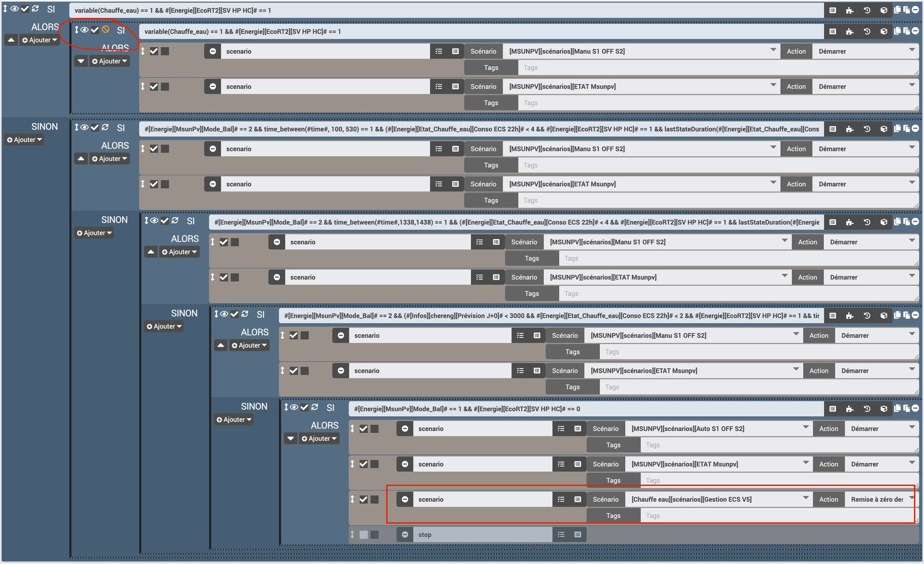
Task: Check the disabled checkbox on the stop action row
Action: (x=363, y=535)
